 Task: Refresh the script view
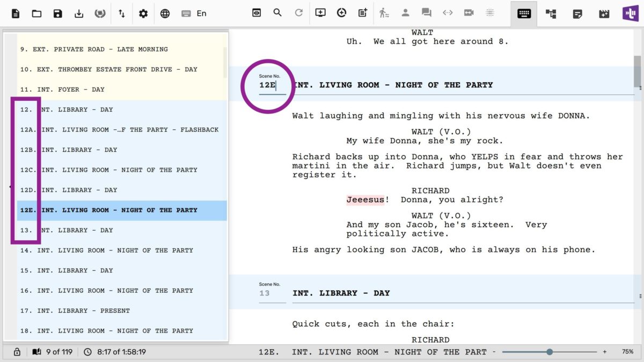pos(299,13)
